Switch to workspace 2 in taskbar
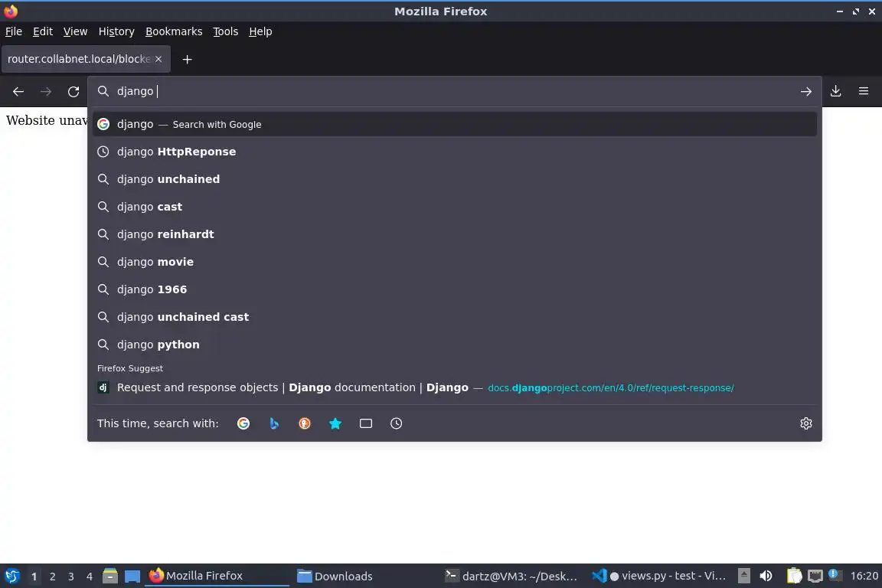This screenshot has height=588, width=882. click(53, 577)
